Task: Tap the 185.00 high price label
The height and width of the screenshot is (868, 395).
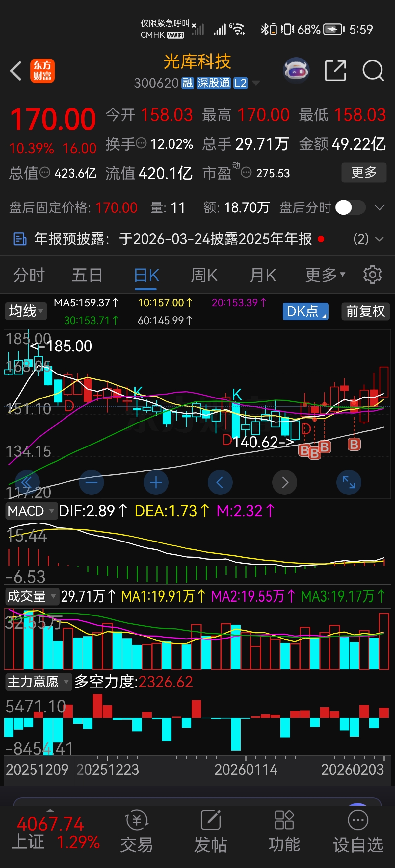Action: click(x=61, y=346)
